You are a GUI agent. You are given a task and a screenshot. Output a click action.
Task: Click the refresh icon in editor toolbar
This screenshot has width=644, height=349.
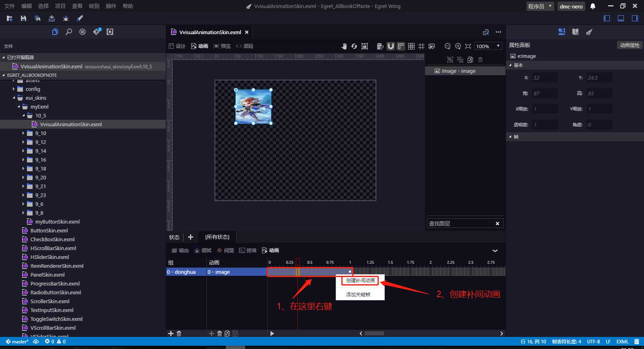[x=354, y=46]
